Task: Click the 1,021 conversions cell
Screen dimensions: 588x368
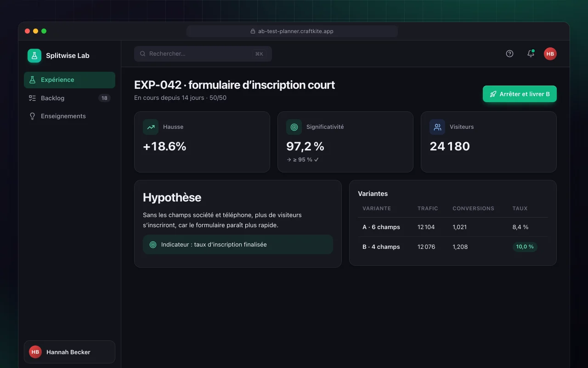Action: coord(459,227)
